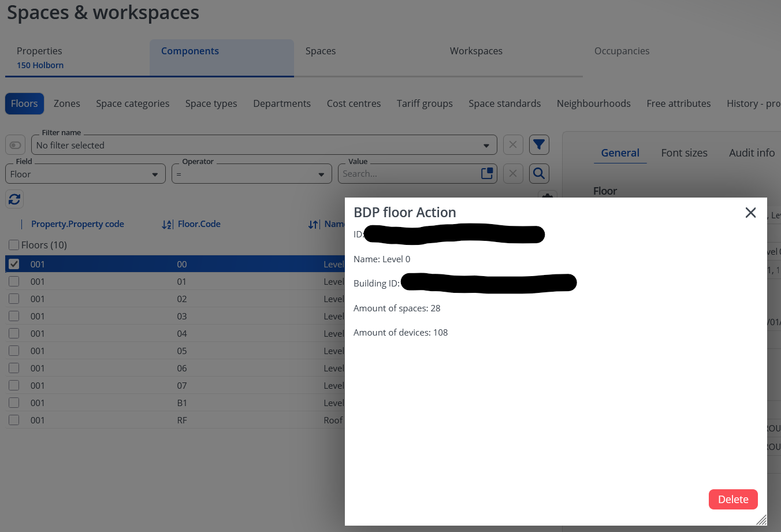Check the floor 07 row checkbox
781x532 pixels.
tap(14, 385)
